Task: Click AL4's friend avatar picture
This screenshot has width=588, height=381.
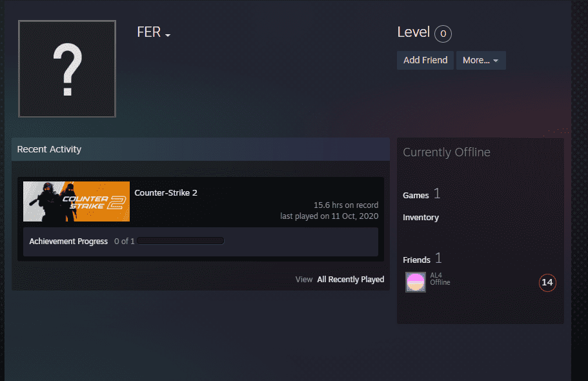Action: 415,282
